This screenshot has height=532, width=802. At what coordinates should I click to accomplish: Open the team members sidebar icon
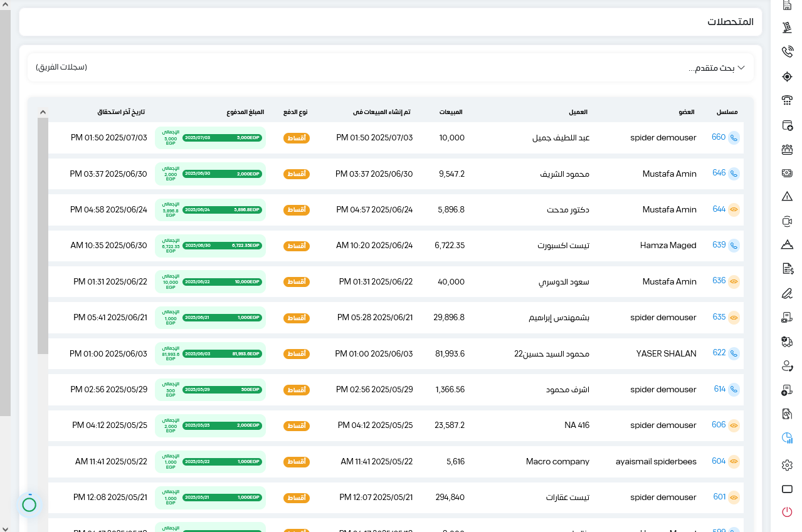pos(788,149)
